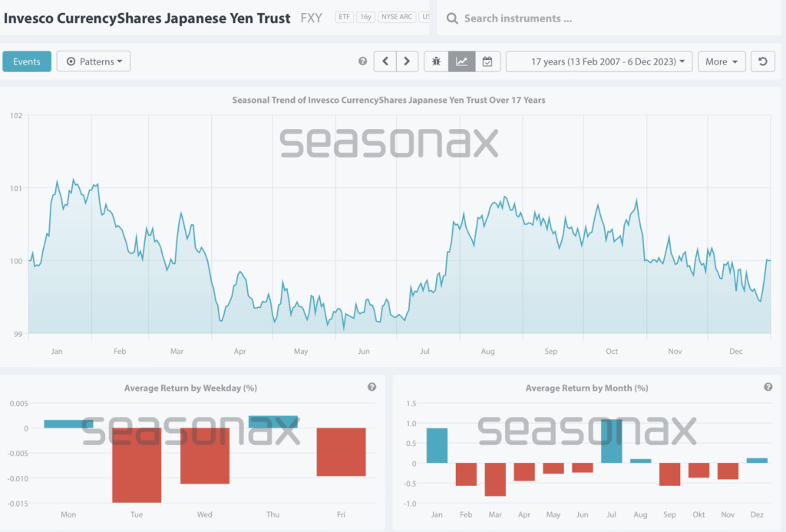Click the NYSE ARC exchange tag
The width and height of the screenshot is (786, 532).
click(x=395, y=17)
